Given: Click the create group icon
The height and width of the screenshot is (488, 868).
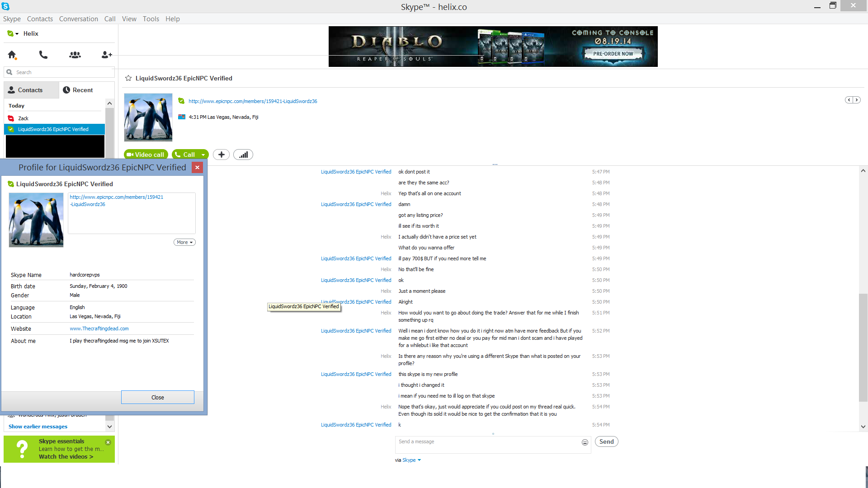Looking at the screenshot, I should click(x=75, y=55).
